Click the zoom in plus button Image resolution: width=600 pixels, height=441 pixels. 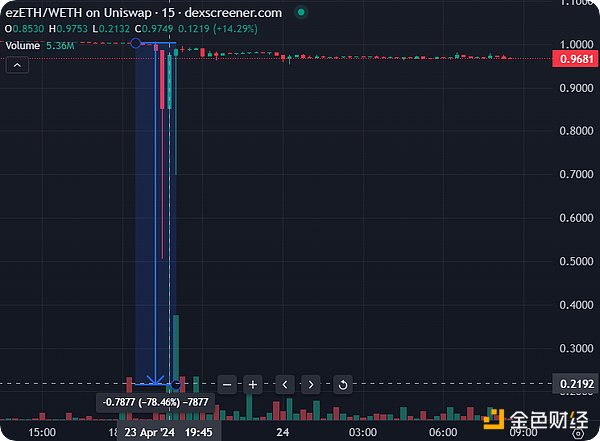coord(253,384)
